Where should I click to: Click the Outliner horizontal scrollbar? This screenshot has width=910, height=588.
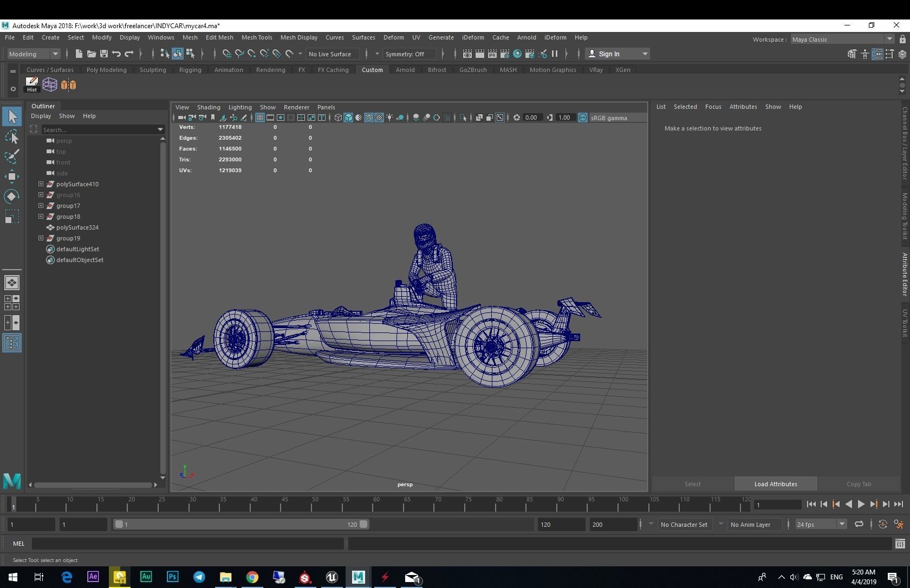93,485
